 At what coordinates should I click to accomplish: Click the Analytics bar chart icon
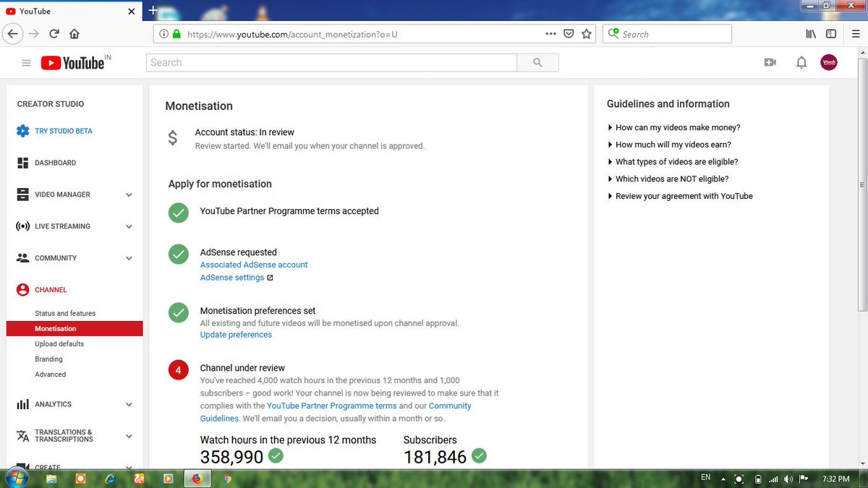point(22,404)
